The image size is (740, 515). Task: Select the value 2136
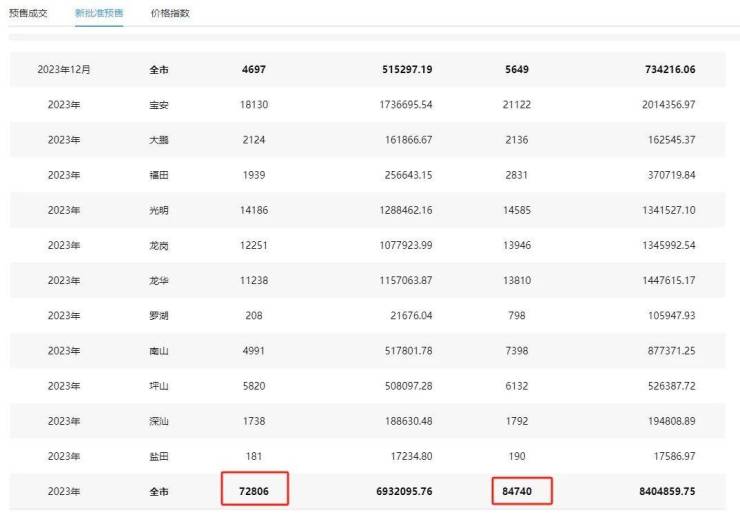click(517, 140)
